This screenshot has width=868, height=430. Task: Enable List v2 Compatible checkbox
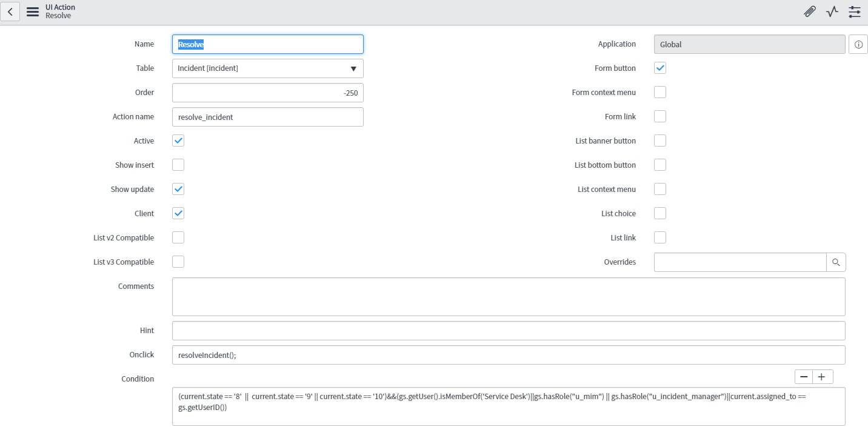(x=178, y=237)
